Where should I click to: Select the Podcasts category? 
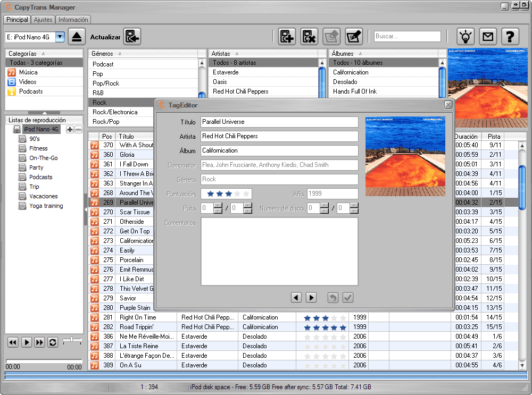(44, 91)
